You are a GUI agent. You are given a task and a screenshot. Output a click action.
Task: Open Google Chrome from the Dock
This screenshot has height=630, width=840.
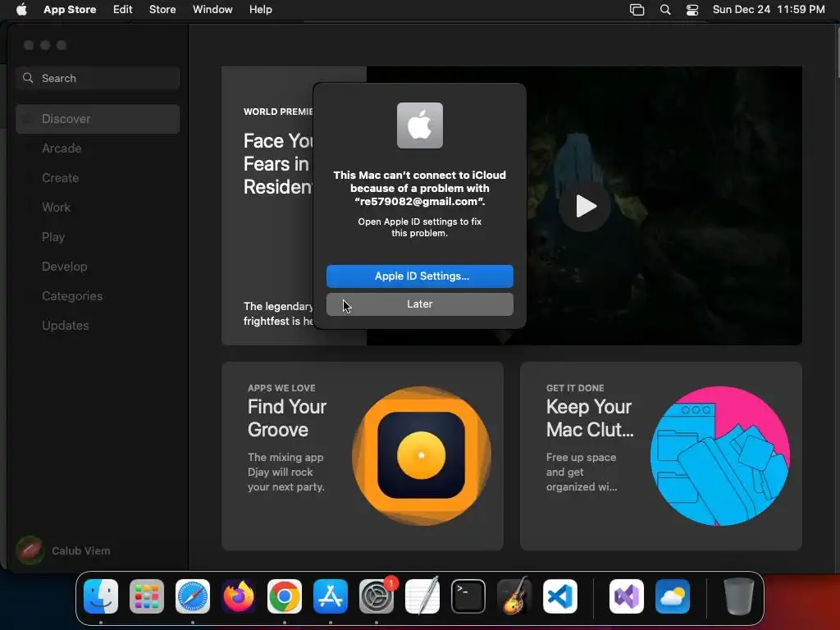[285, 596]
